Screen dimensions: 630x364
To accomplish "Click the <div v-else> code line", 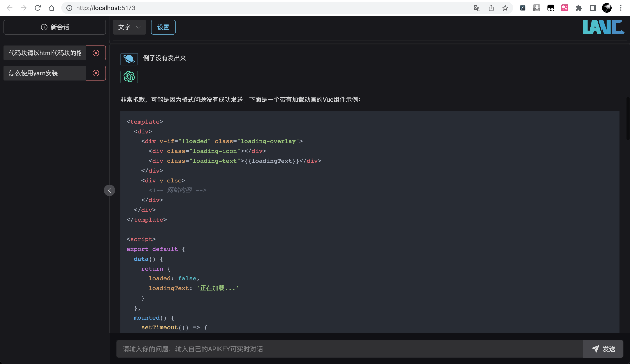I will [163, 180].
